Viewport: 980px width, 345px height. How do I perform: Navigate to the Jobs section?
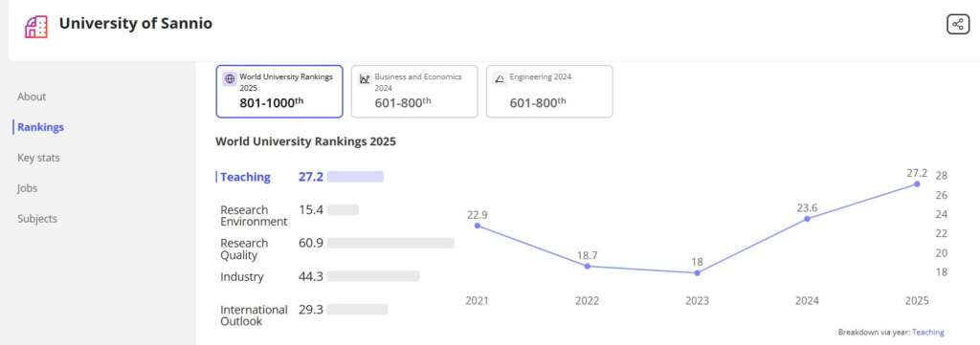click(x=28, y=188)
